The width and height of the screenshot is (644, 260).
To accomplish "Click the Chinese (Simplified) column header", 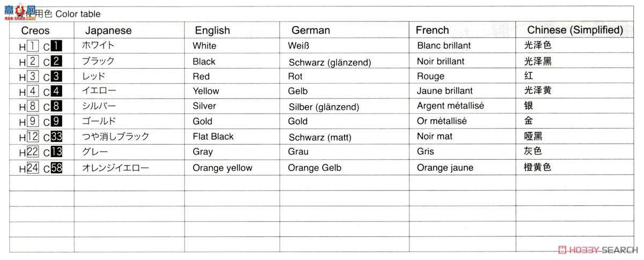I will coord(575,30).
